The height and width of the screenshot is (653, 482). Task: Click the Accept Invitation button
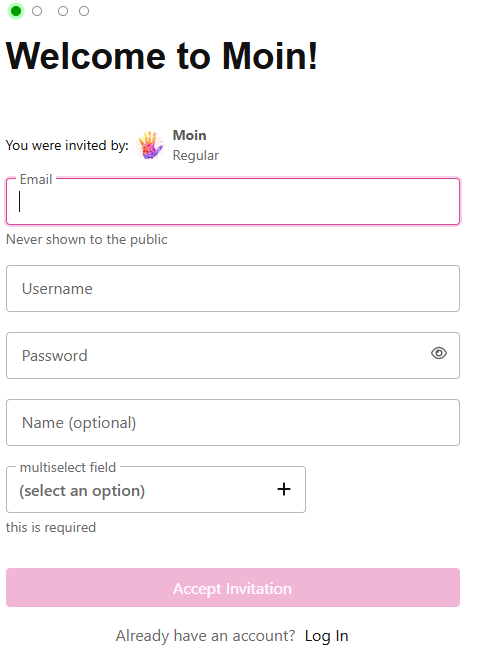tap(233, 588)
